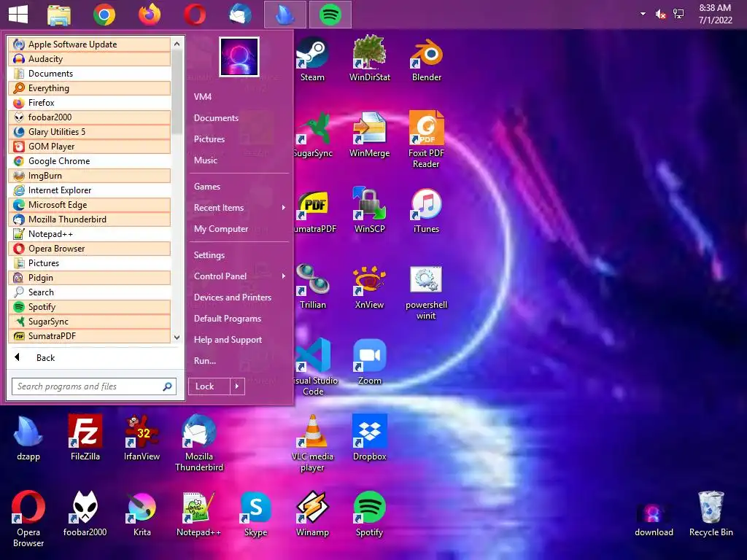Open Krita desktop shortcut
The width and height of the screenshot is (747, 560).
click(142, 514)
